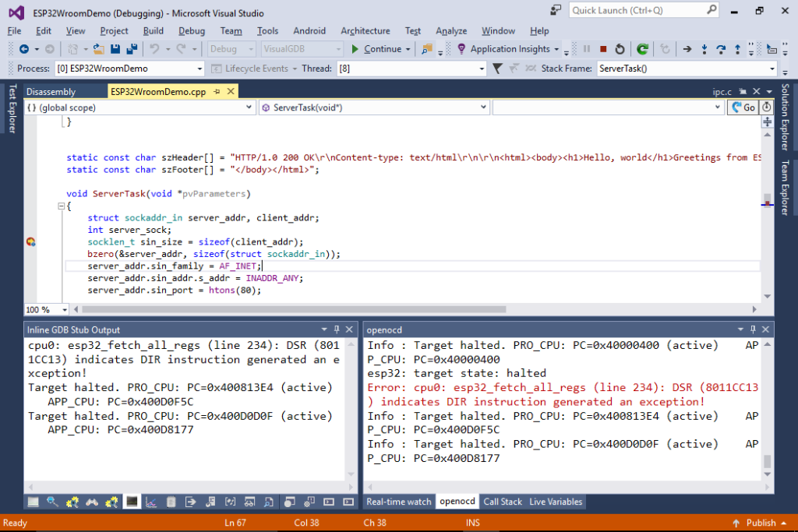Click the Restart debugging icon

pos(620,49)
